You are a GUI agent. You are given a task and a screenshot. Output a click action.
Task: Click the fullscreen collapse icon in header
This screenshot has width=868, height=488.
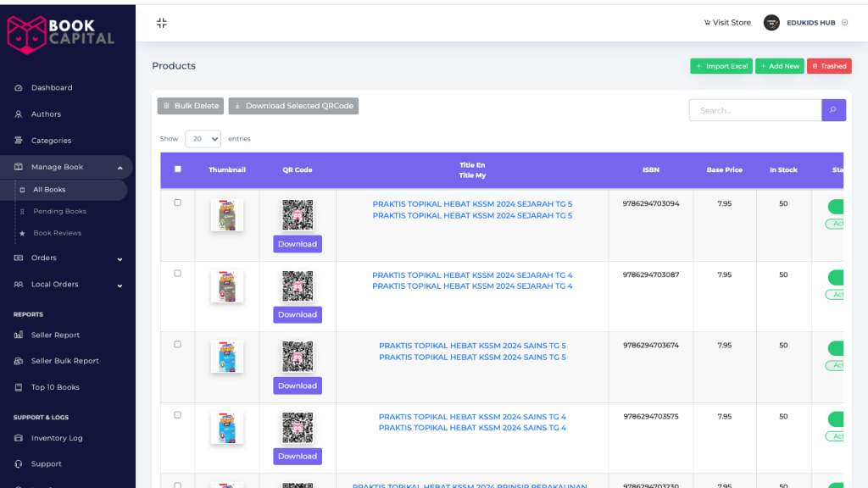161,23
